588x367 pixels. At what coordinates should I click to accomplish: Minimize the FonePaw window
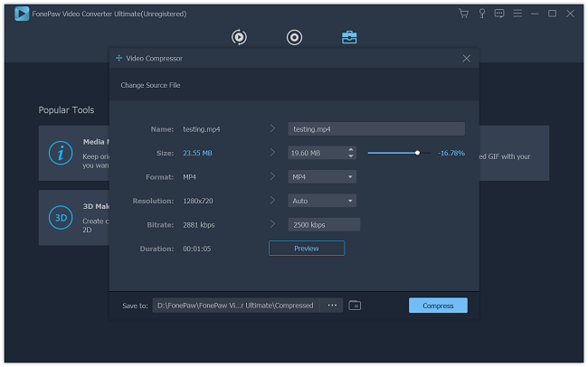click(535, 14)
